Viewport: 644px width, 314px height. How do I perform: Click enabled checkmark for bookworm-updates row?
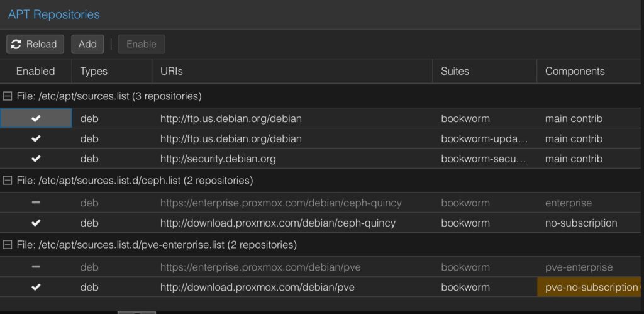click(x=36, y=139)
